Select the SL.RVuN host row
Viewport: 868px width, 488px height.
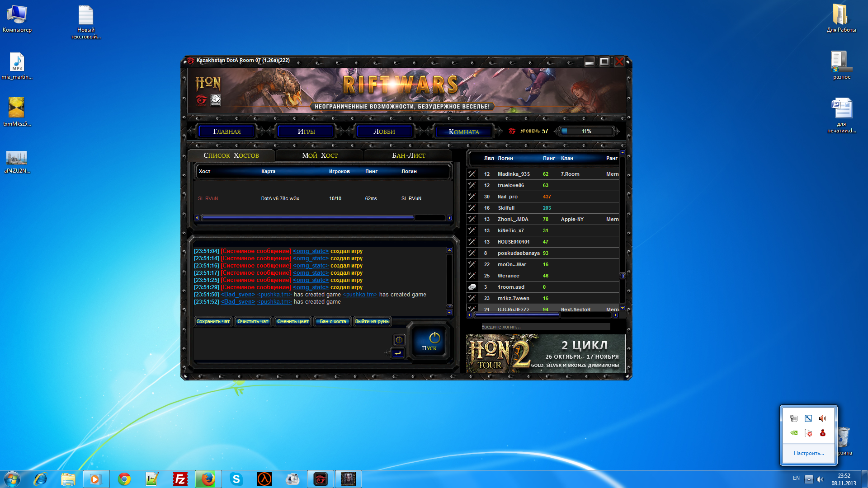tap(323, 198)
